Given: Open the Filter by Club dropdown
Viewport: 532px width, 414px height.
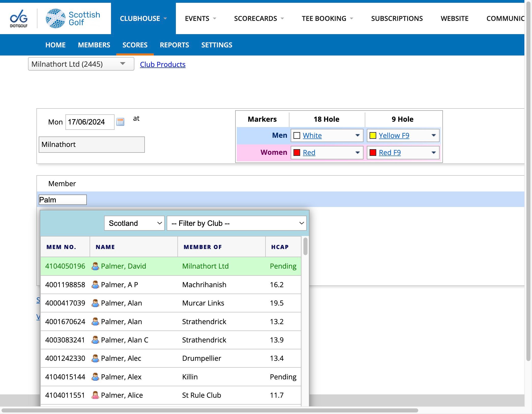Looking at the screenshot, I should point(236,223).
